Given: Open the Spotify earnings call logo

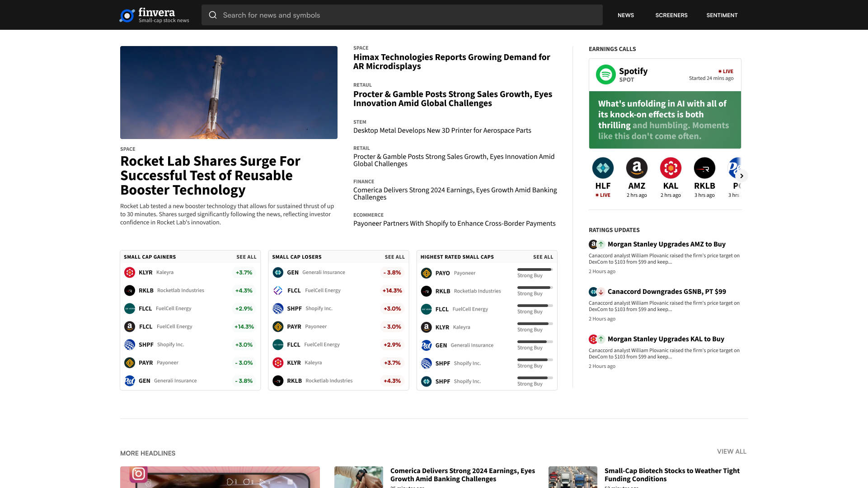Looking at the screenshot, I should 605,75.
